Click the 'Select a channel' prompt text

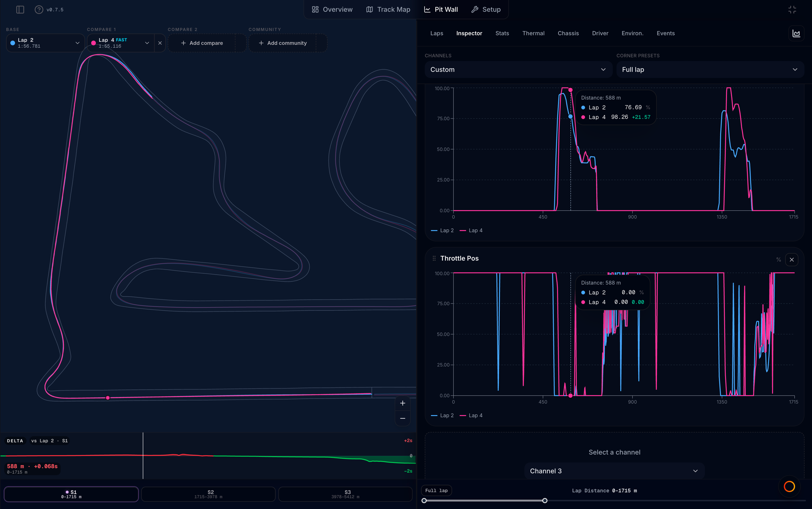coord(614,452)
